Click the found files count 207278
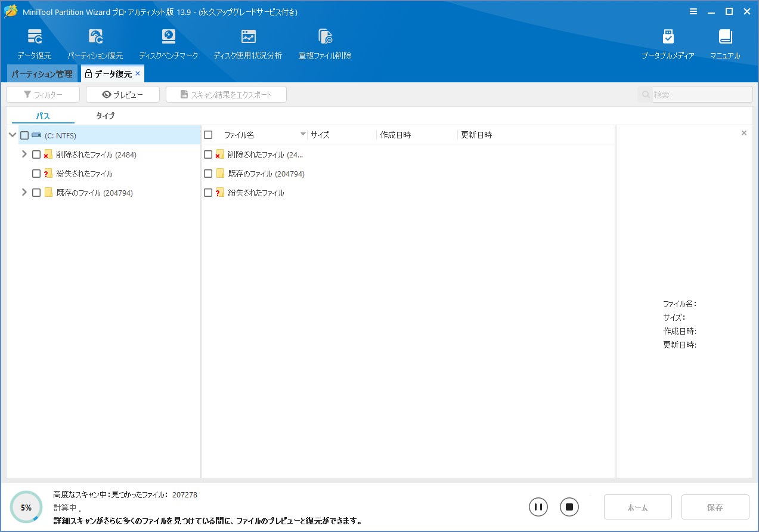 coord(185,494)
